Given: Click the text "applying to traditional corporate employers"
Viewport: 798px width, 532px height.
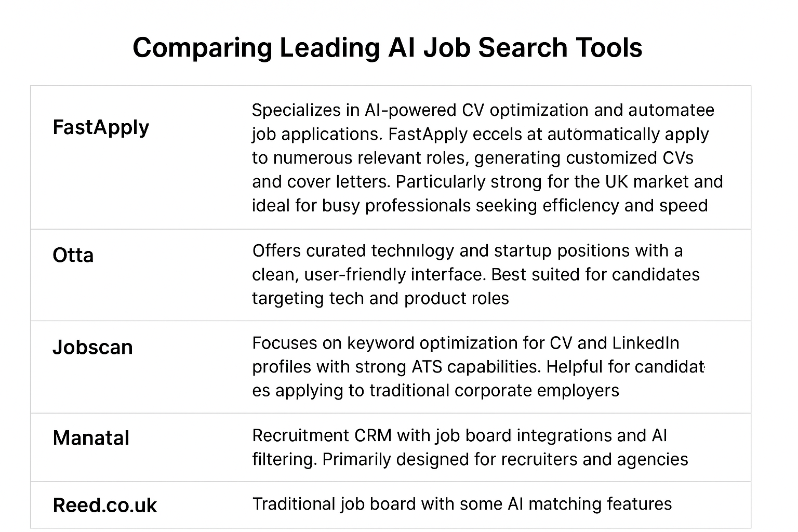Looking at the screenshot, I should (447, 391).
